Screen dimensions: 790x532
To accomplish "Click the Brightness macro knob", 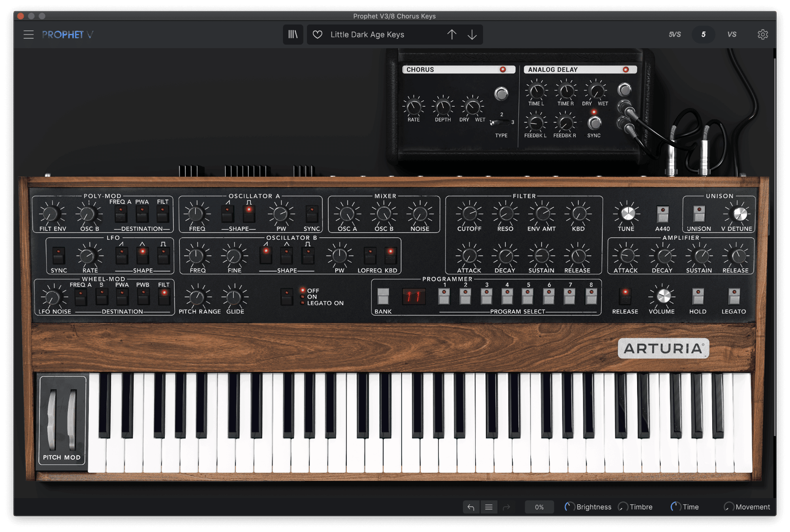I will coord(569,507).
